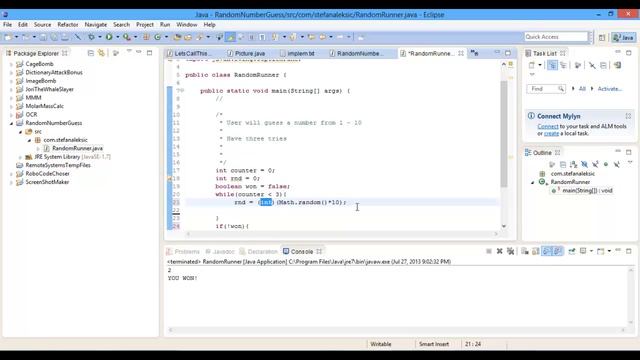Toggle Hide Fields in Outline toolbar
Screen dimensions: 640x360
click(584, 164)
